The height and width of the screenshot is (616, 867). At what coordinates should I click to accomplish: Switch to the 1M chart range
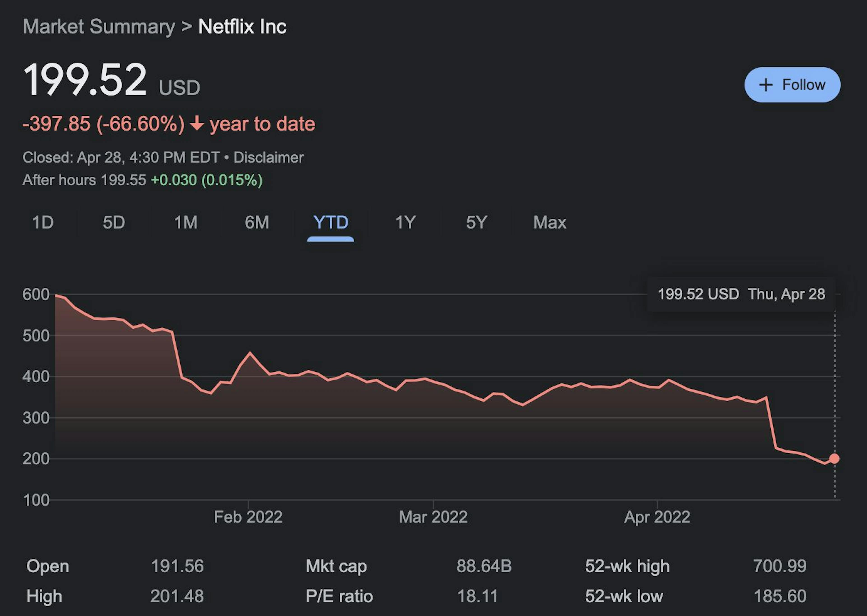[x=186, y=222]
